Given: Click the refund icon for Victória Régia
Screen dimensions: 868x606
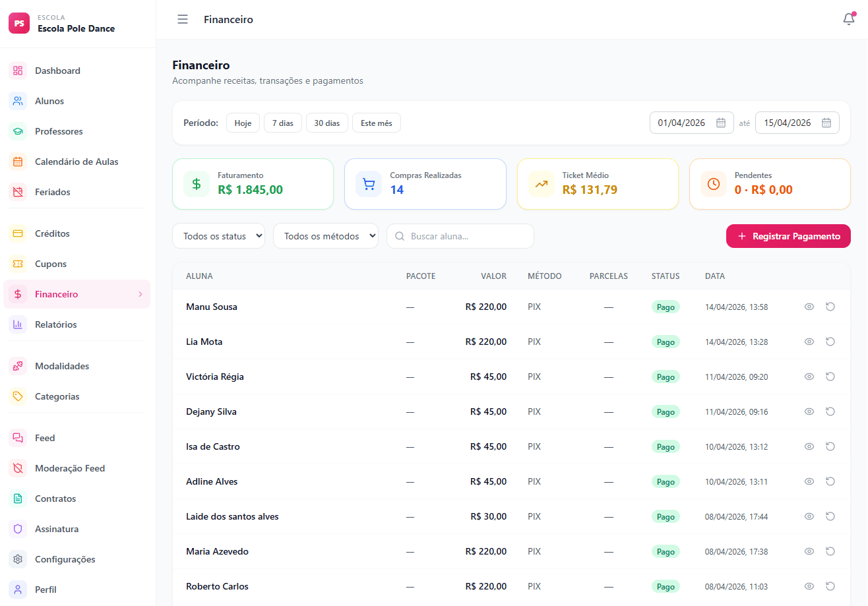Looking at the screenshot, I should tap(830, 377).
